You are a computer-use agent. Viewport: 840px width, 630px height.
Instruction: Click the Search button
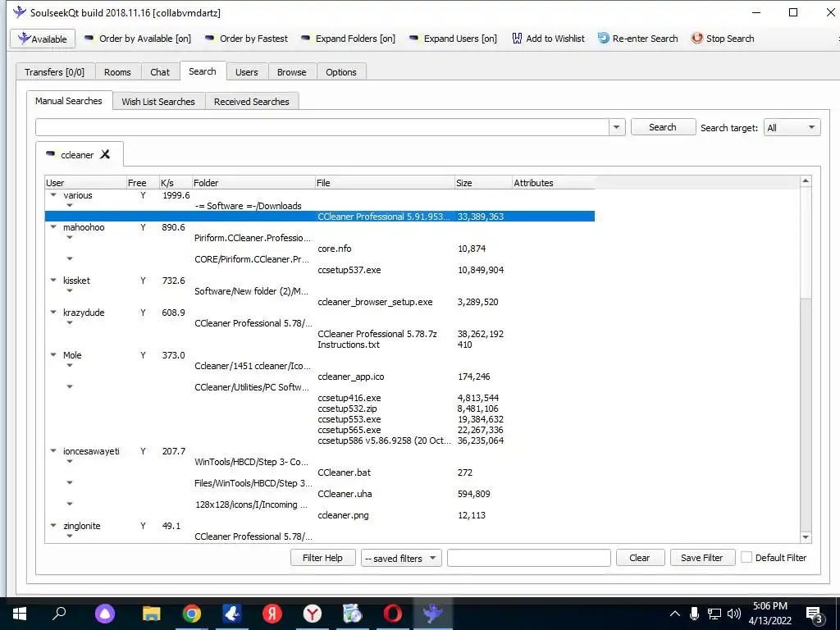pyautogui.click(x=663, y=127)
